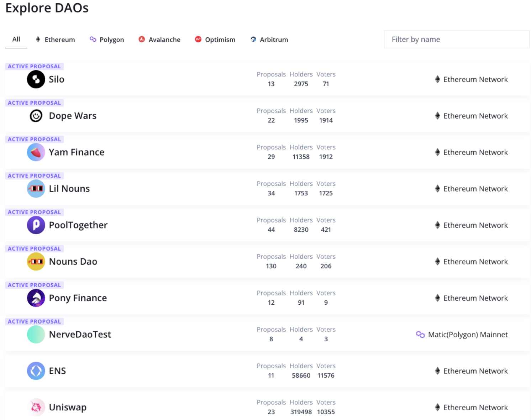This screenshot has width=531, height=420.
Task: Click the Nouns Dao yellow logo
Action: 36,262
